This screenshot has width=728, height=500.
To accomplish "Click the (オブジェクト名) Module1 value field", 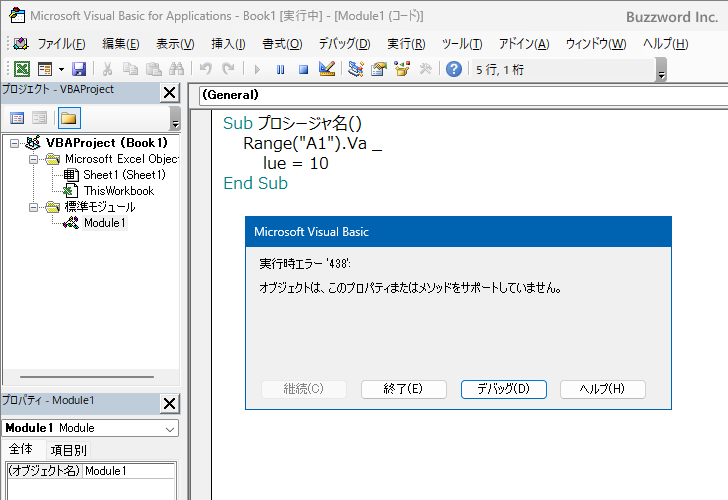I will (129, 471).
